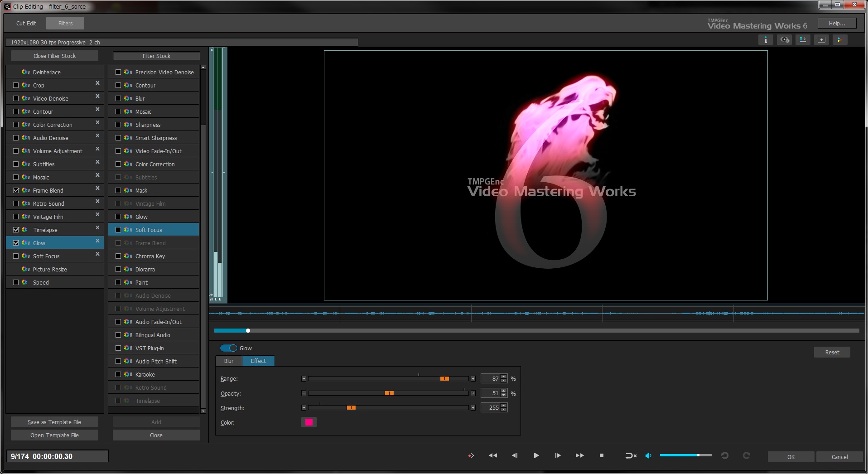
Task: Check the Precision Video Denoise stock checkbox
Action: [118, 72]
